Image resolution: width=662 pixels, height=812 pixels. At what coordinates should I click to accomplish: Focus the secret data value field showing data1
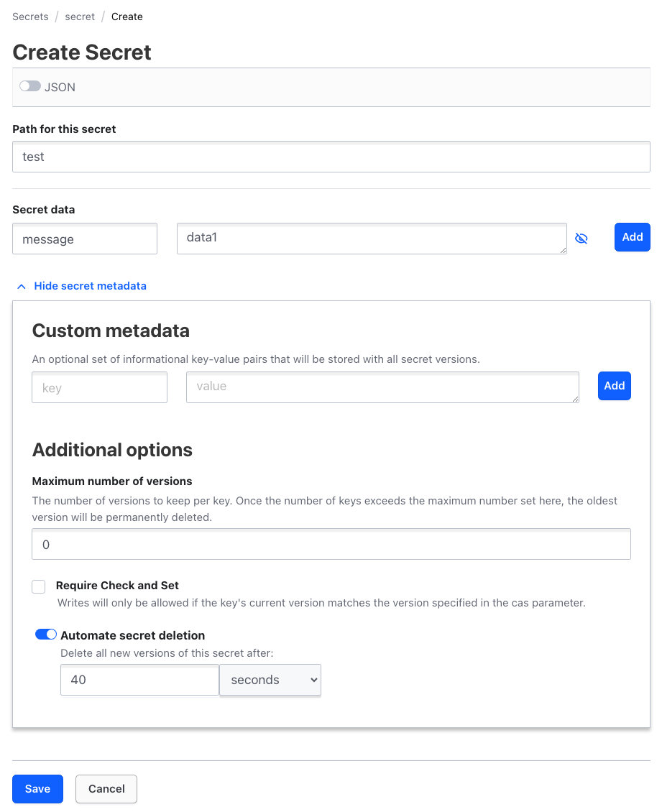coord(372,238)
